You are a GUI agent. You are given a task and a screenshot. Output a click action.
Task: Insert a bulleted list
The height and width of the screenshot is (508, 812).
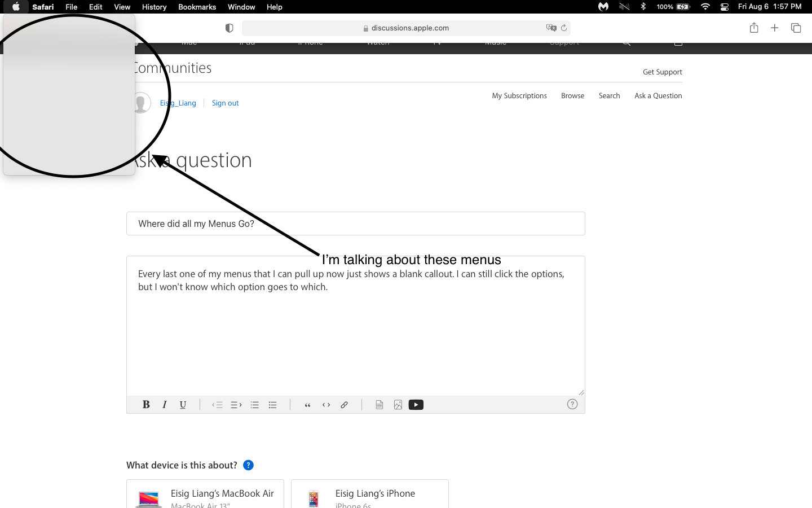coord(273,405)
